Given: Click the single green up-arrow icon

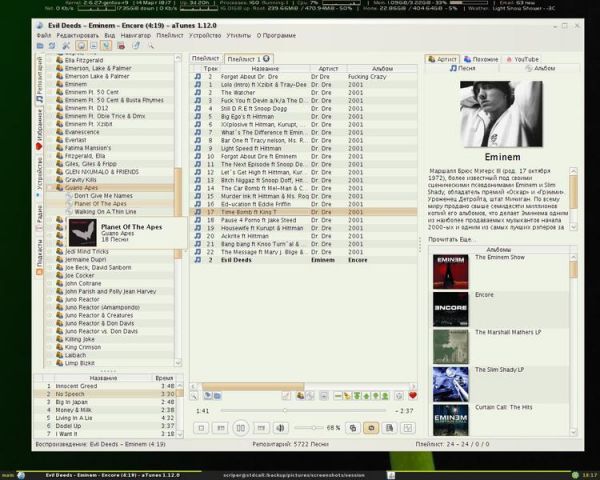Looking at the screenshot, I should pos(367,396).
